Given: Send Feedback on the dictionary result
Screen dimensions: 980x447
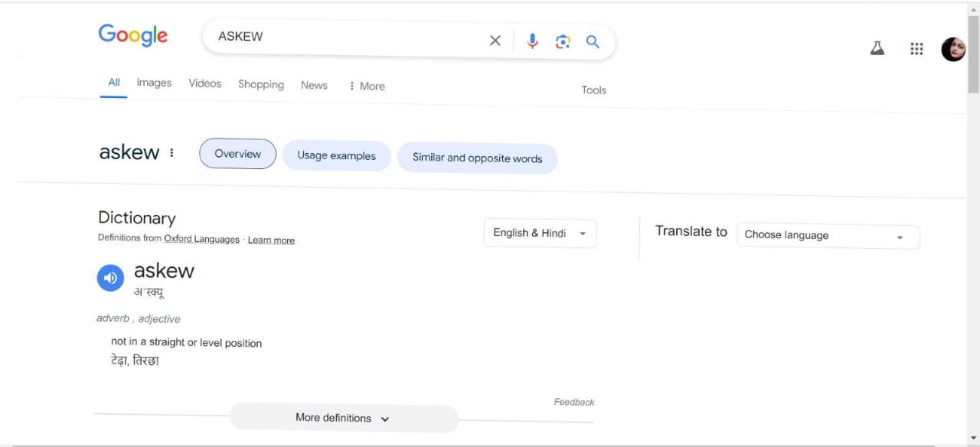Looking at the screenshot, I should pyautogui.click(x=573, y=401).
